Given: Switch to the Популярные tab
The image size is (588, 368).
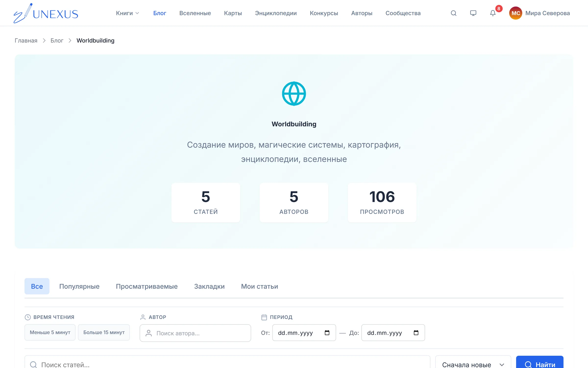Looking at the screenshot, I should (79, 286).
